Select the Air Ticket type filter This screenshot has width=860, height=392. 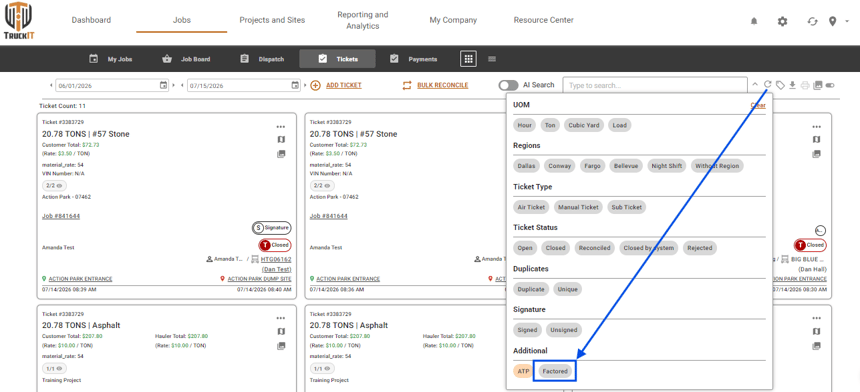(531, 207)
